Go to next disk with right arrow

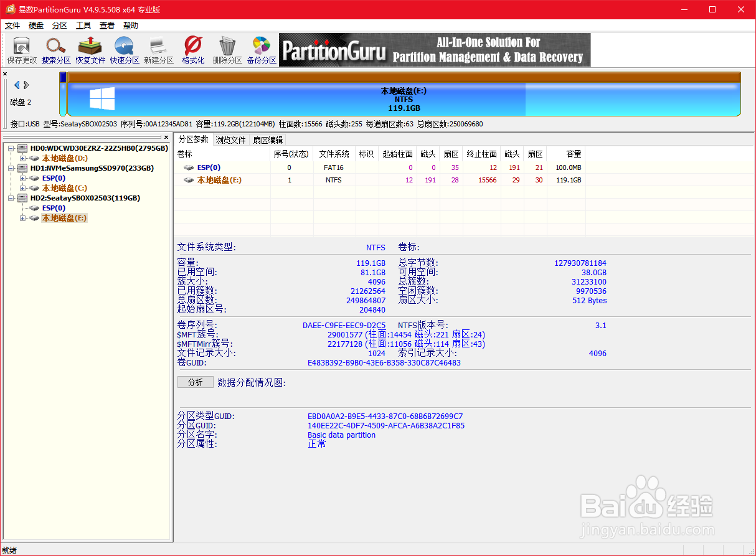coord(27,85)
